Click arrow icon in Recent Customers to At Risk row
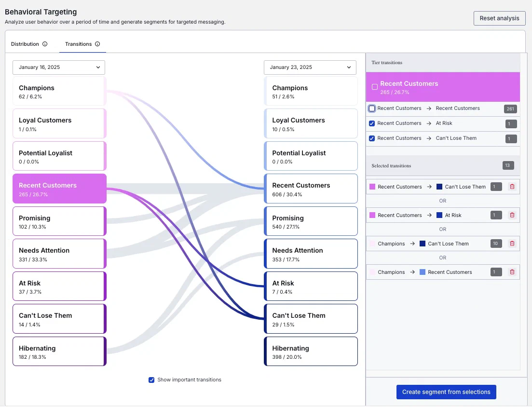 tap(429, 123)
